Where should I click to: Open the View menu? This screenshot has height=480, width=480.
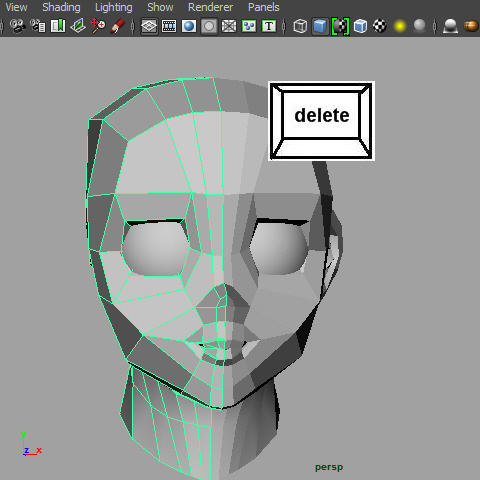coord(16,7)
